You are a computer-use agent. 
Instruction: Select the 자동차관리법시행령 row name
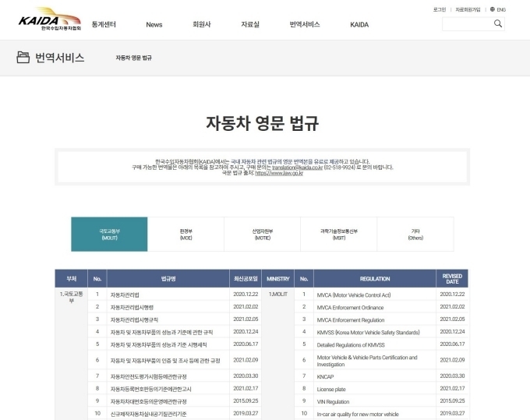132,308
